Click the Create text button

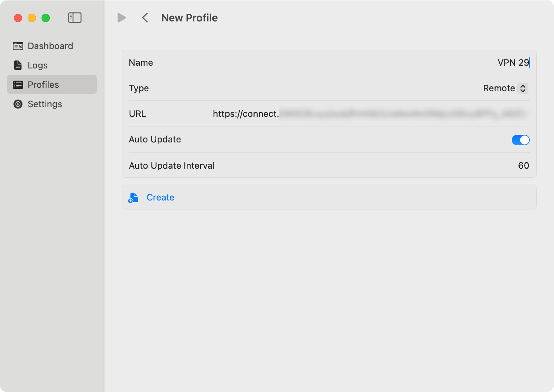tap(160, 197)
